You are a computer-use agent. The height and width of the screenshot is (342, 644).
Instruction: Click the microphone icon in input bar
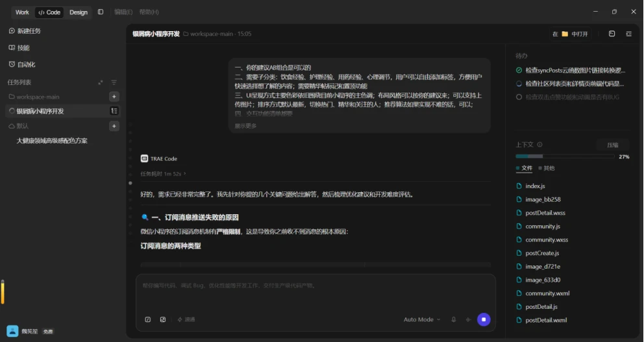tap(453, 319)
